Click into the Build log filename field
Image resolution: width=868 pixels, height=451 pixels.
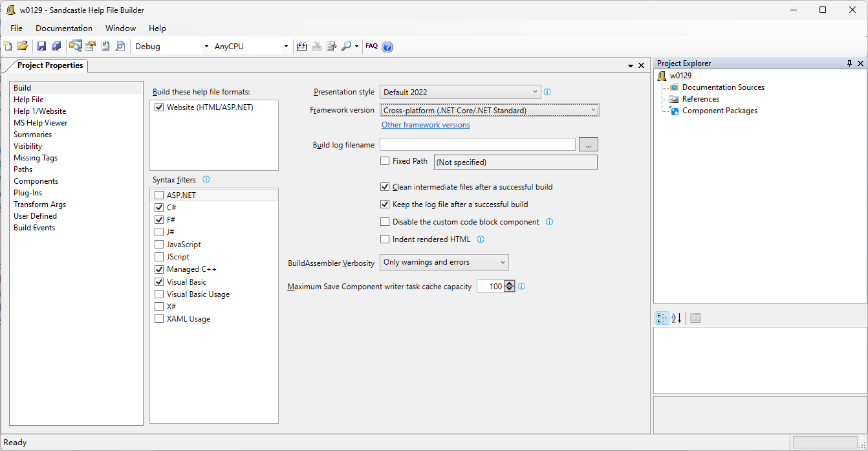pyautogui.click(x=477, y=144)
